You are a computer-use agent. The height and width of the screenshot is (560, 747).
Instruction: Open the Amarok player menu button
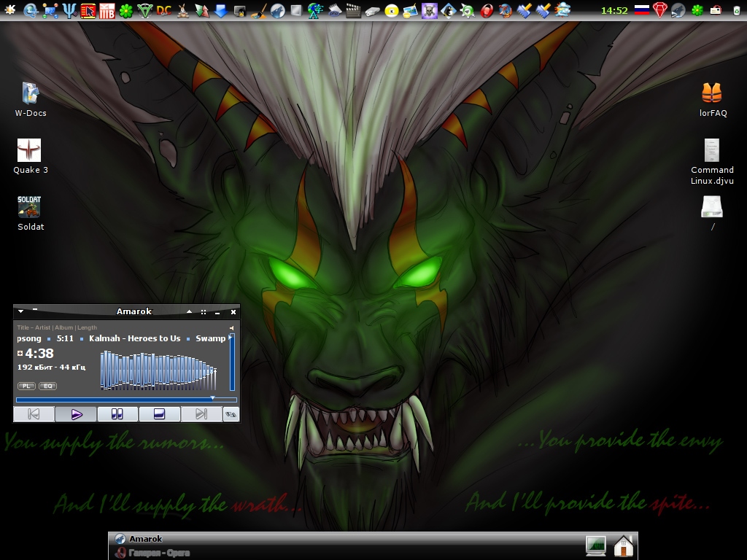(231, 414)
